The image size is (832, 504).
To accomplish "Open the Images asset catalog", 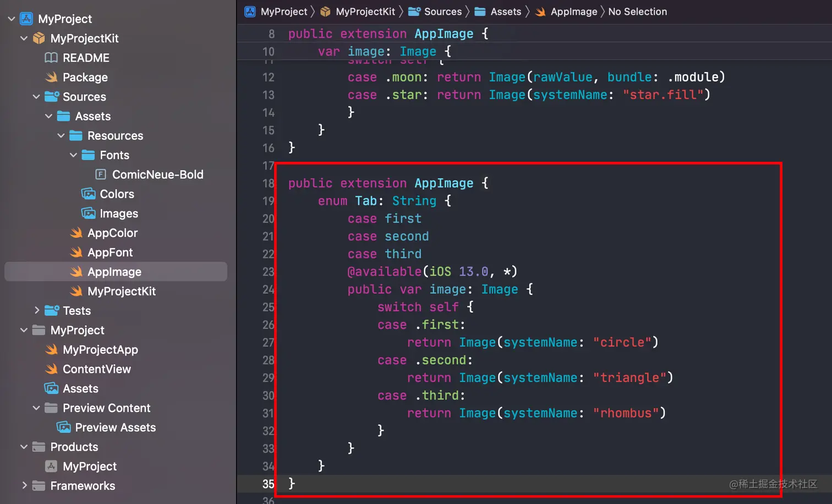I will pyautogui.click(x=119, y=213).
